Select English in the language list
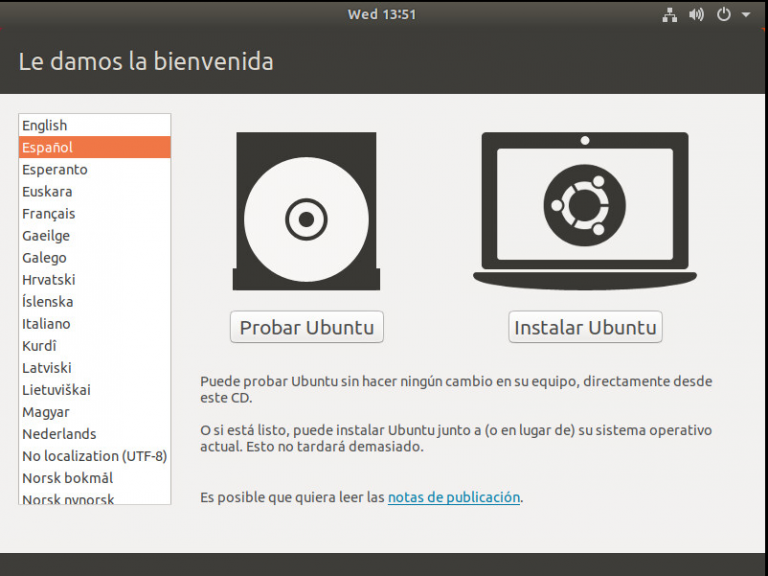Image resolution: width=768 pixels, height=576 pixels. point(45,125)
